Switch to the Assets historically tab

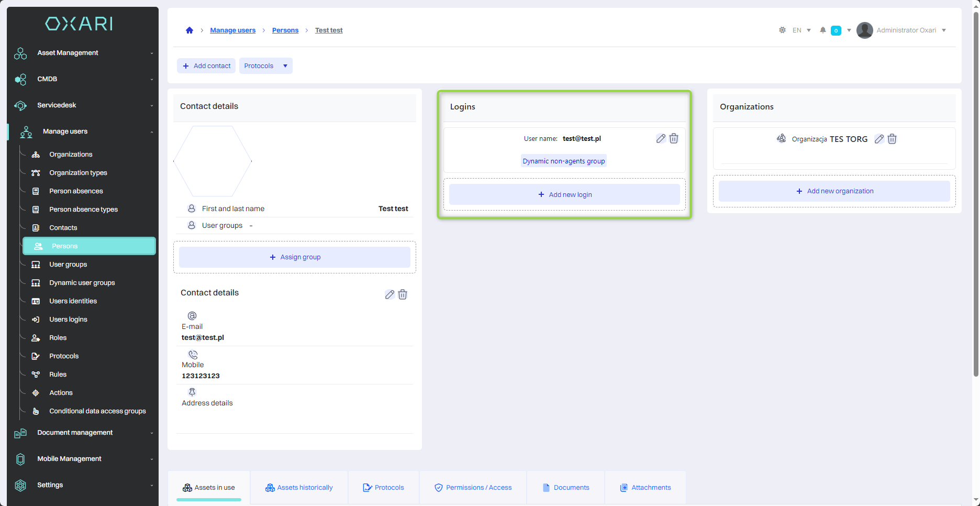pos(299,488)
